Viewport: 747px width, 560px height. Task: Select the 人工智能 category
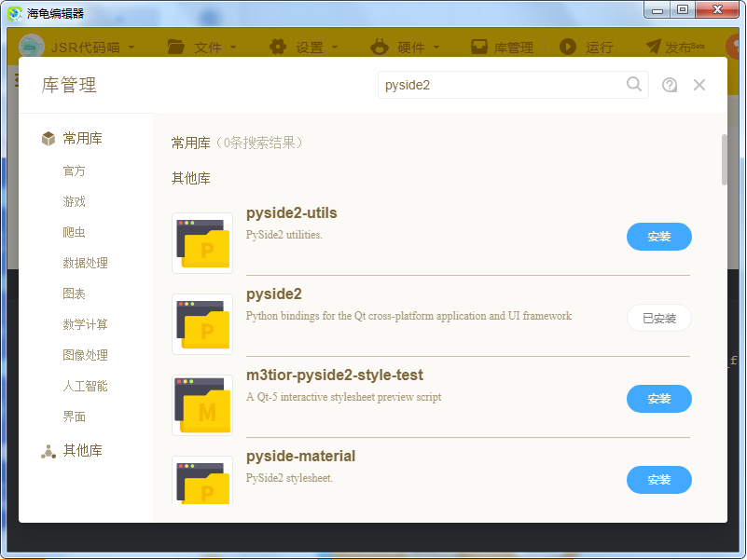pyautogui.click(x=85, y=386)
